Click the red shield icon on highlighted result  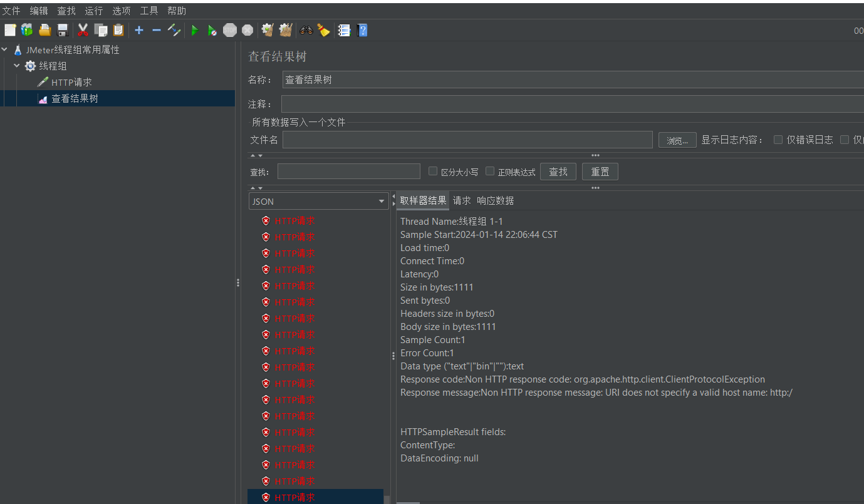coord(266,497)
